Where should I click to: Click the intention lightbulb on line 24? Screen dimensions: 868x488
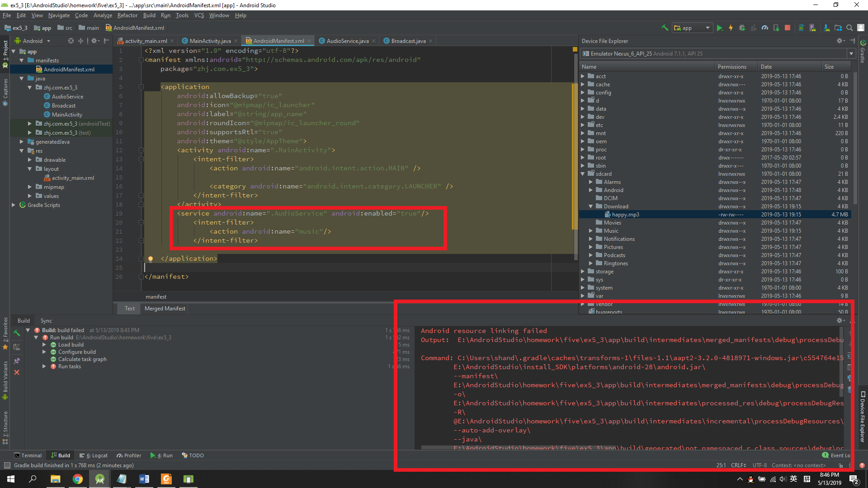coord(151,259)
